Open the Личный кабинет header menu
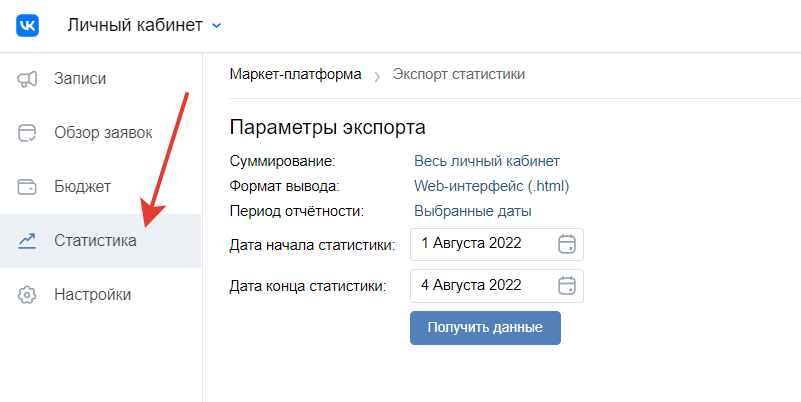This screenshot has height=402, width=801. 134,25
